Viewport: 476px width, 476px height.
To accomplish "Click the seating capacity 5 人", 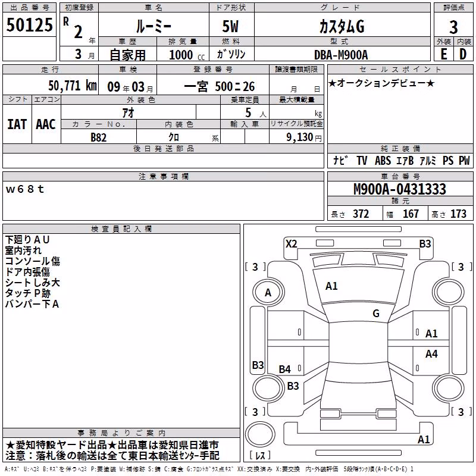I will (256, 112).
